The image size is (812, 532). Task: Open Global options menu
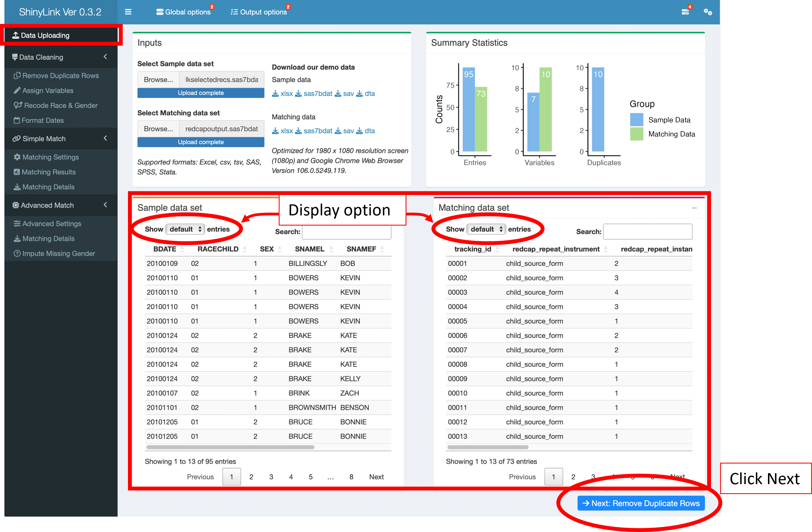click(x=184, y=12)
